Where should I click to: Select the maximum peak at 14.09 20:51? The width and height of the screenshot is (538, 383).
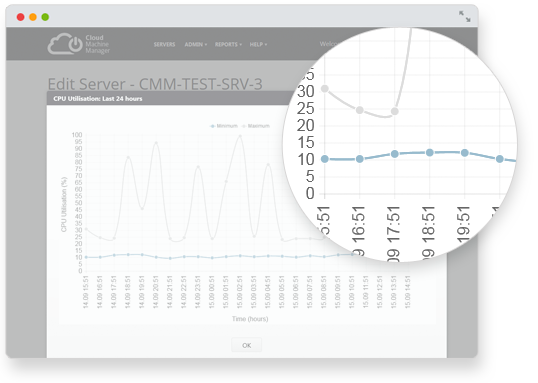point(156,143)
